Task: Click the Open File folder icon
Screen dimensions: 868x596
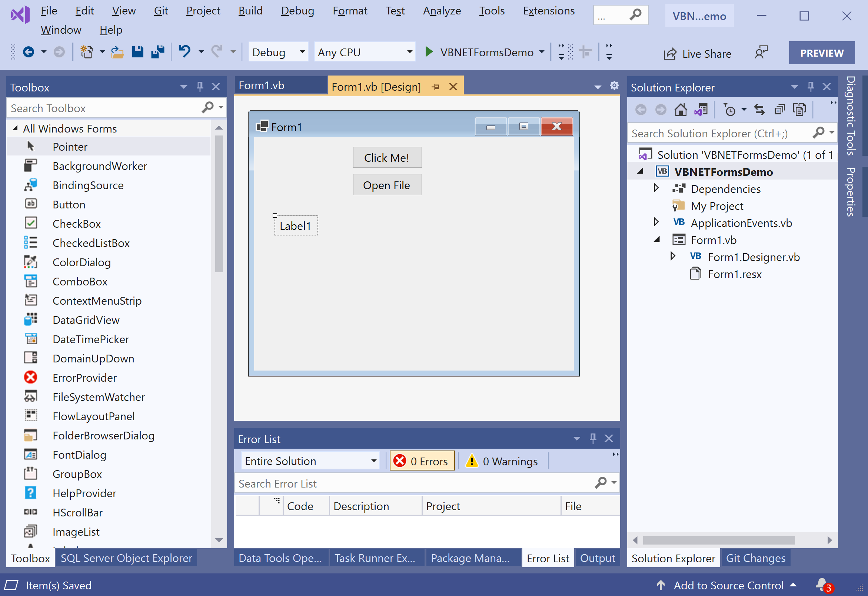Action: point(117,52)
